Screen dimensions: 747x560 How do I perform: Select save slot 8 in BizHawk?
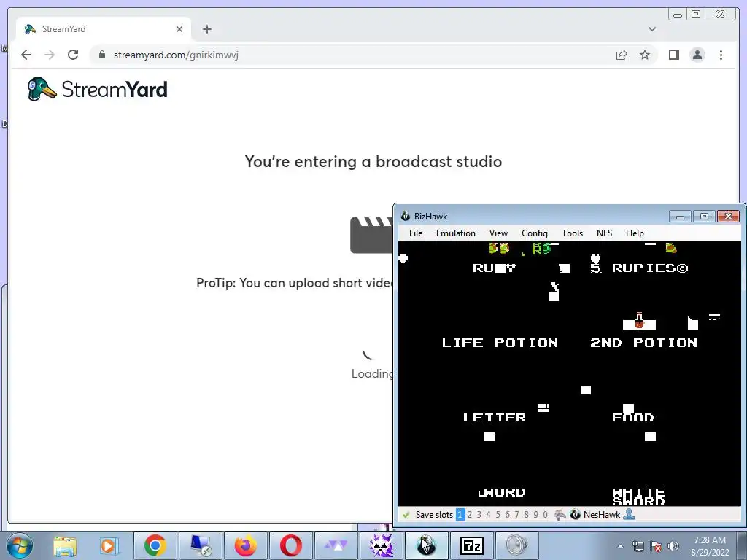coord(527,515)
